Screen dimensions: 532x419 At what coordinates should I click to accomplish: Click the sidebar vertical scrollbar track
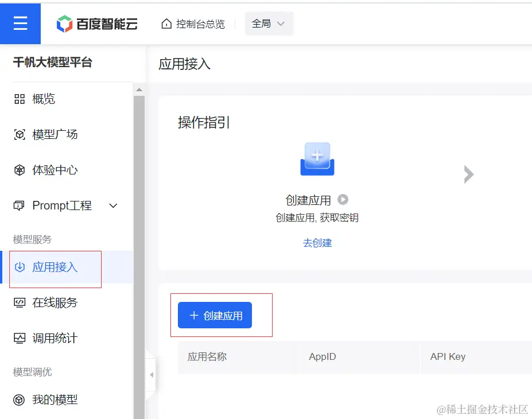tap(139, 257)
